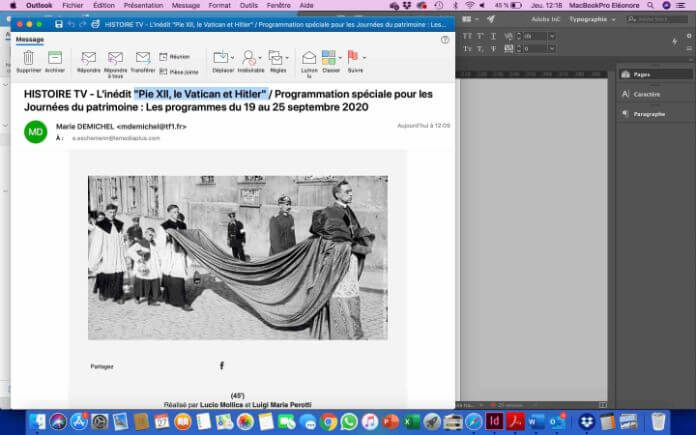The height and width of the screenshot is (435, 696).
Task: Open Chrome from the dock
Action: coord(328,422)
